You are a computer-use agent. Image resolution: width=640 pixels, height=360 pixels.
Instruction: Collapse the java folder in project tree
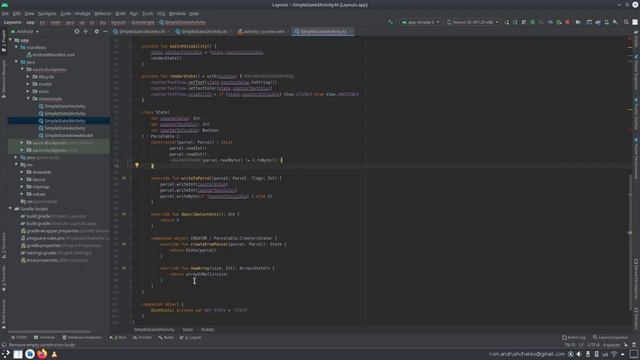point(16,62)
